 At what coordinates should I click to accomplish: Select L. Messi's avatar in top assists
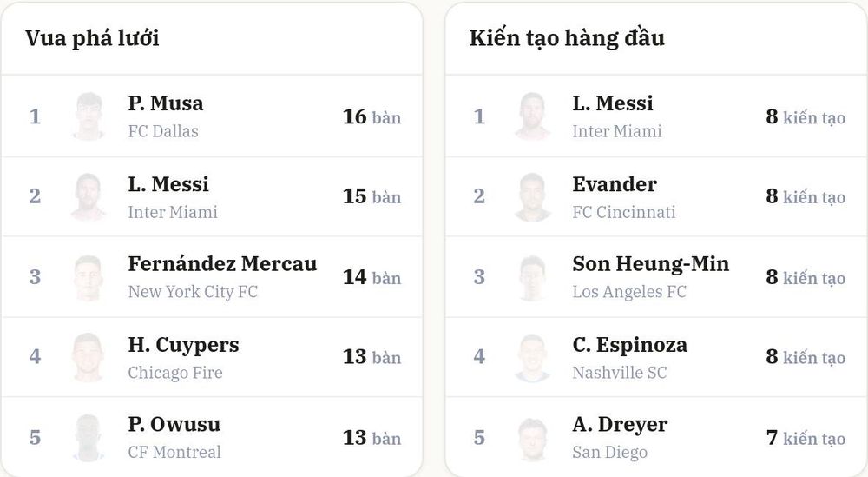click(x=533, y=116)
